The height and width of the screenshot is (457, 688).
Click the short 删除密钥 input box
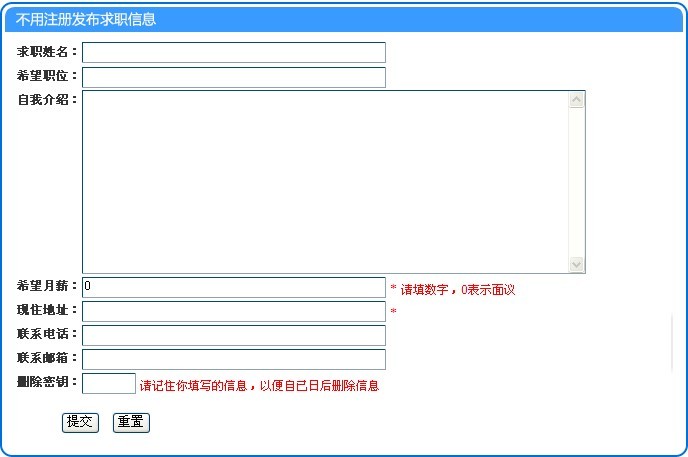point(108,383)
